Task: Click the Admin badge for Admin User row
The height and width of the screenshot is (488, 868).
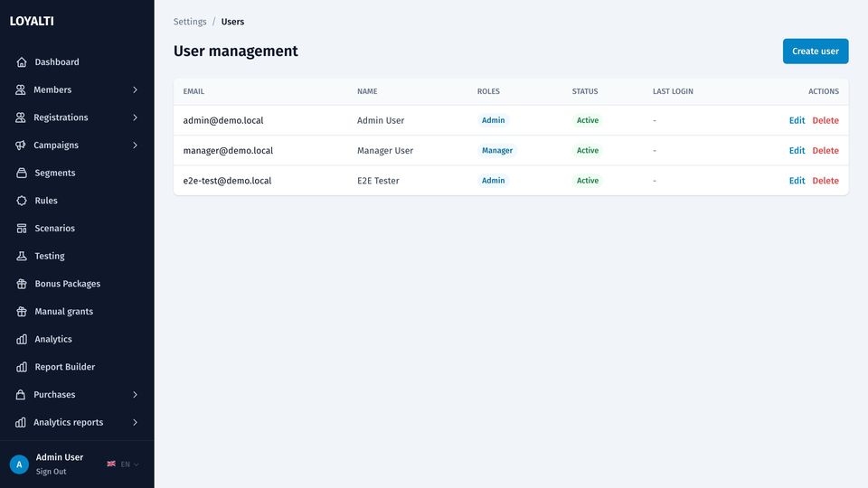Action: (494, 120)
